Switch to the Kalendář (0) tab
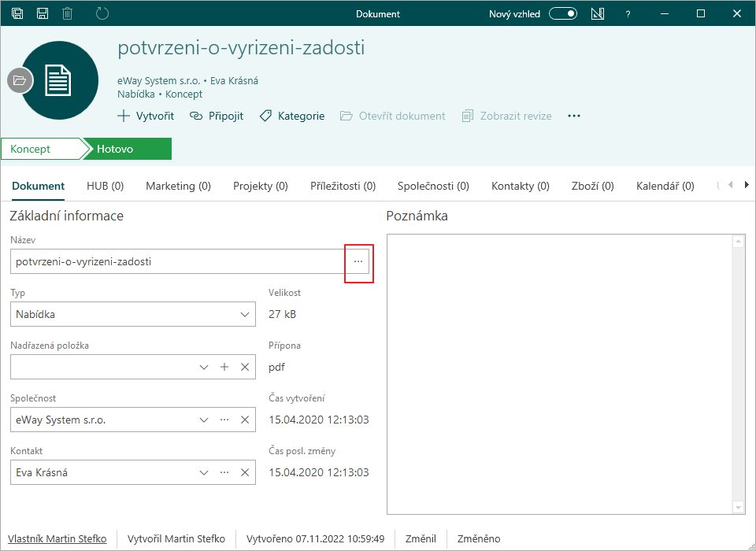 click(x=665, y=186)
